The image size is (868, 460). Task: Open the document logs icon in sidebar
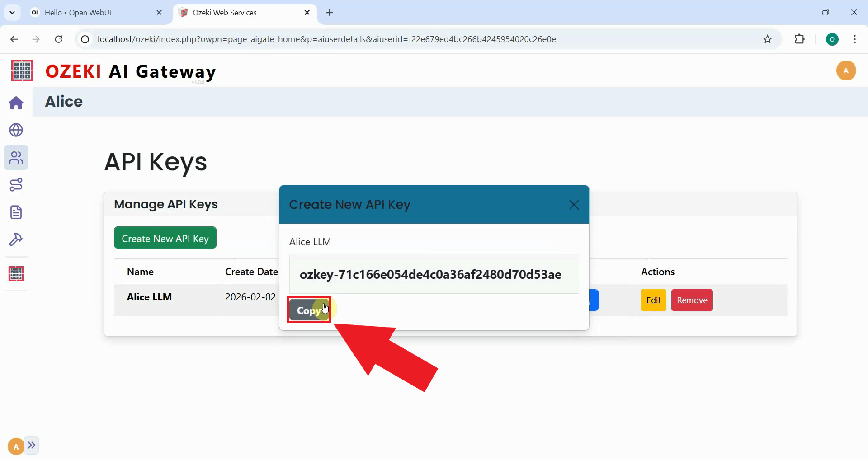pyautogui.click(x=16, y=212)
